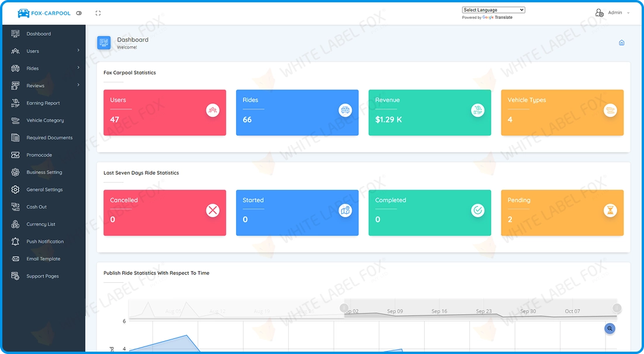The height and width of the screenshot is (354, 644).
Task: Click the Vehicle Types card icon
Action: point(610,110)
